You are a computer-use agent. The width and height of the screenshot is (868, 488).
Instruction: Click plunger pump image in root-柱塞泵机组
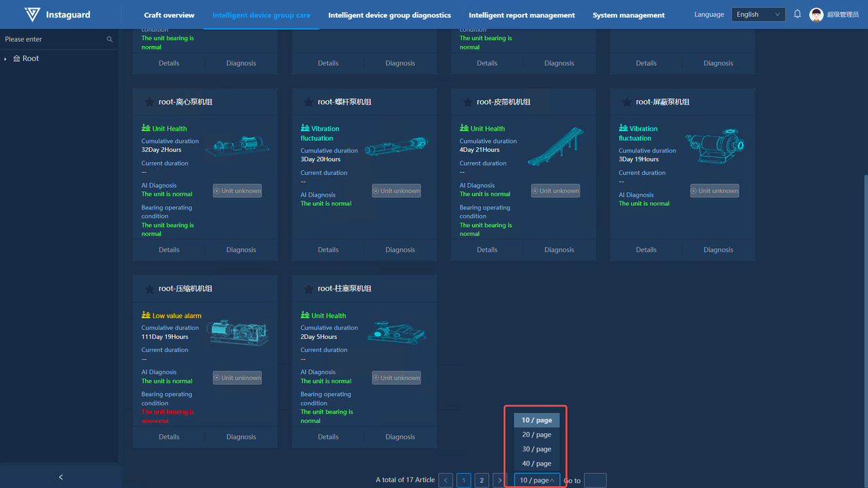397,331
